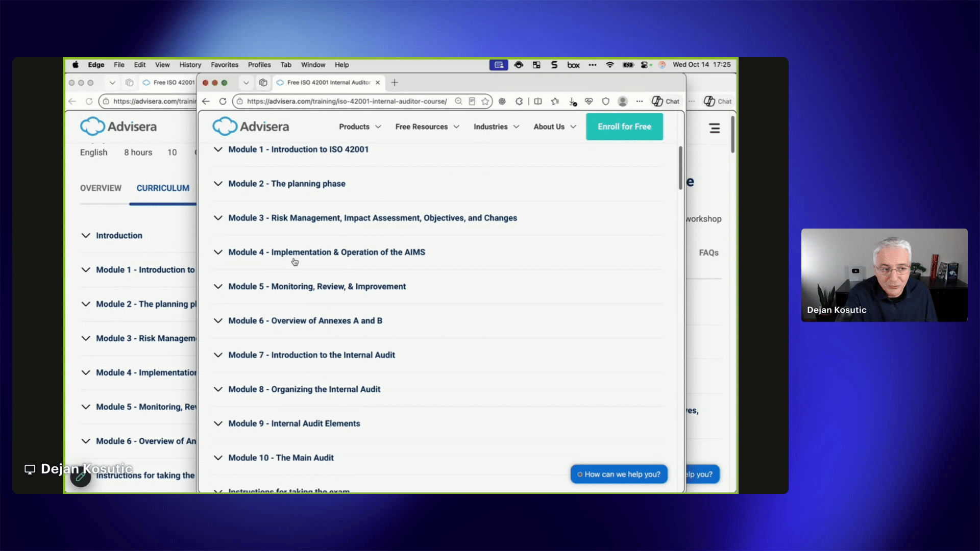Image resolution: width=980 pixels, height=551 pixels.
Task: Click the back arrow in the front Edge window
Action: [x=206, y=102]
